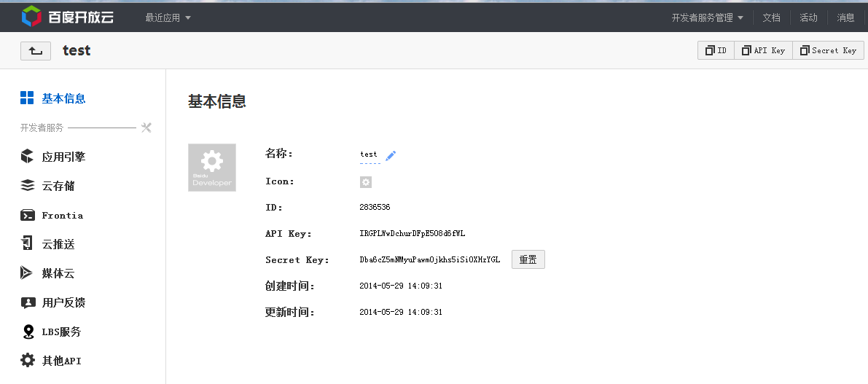868x384 pixels.
Task: Click the 创建时间 timestamp value
Action: point(401,286)
